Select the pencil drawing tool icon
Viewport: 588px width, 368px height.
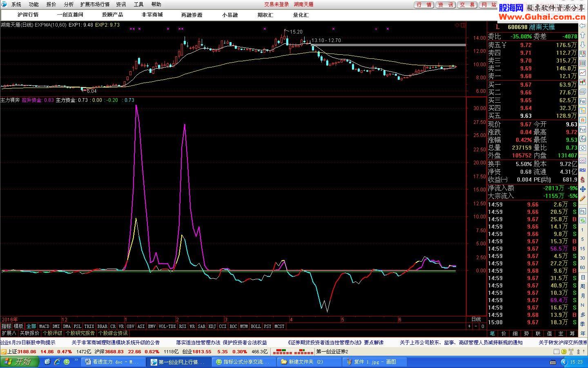click(583, 198)
